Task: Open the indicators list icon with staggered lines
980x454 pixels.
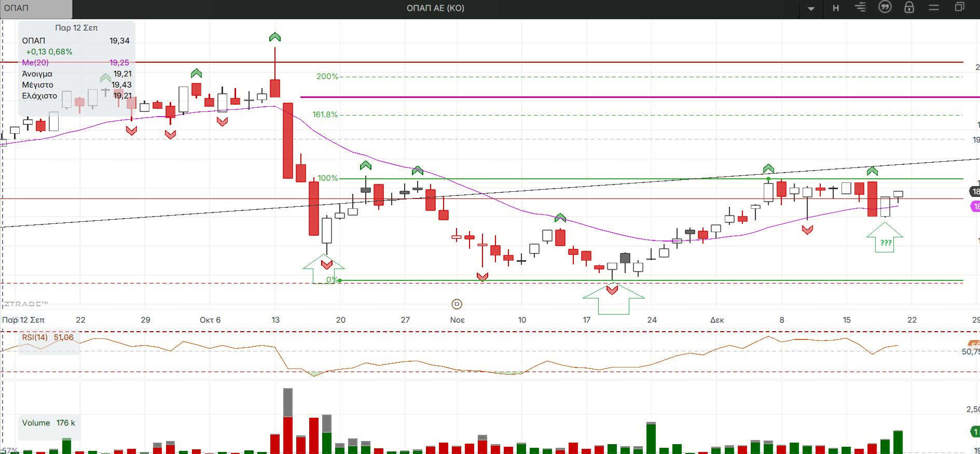Action: 860,8
